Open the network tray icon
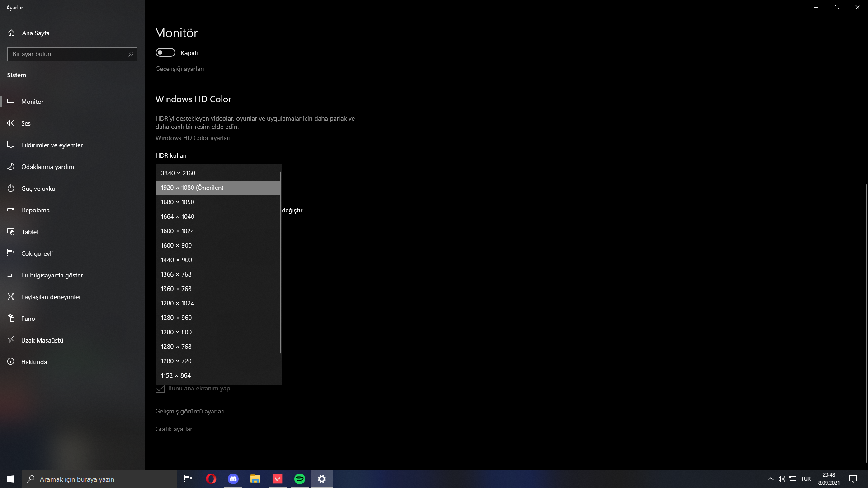Screen dimensions: 868x488 [x=793, y=479]
